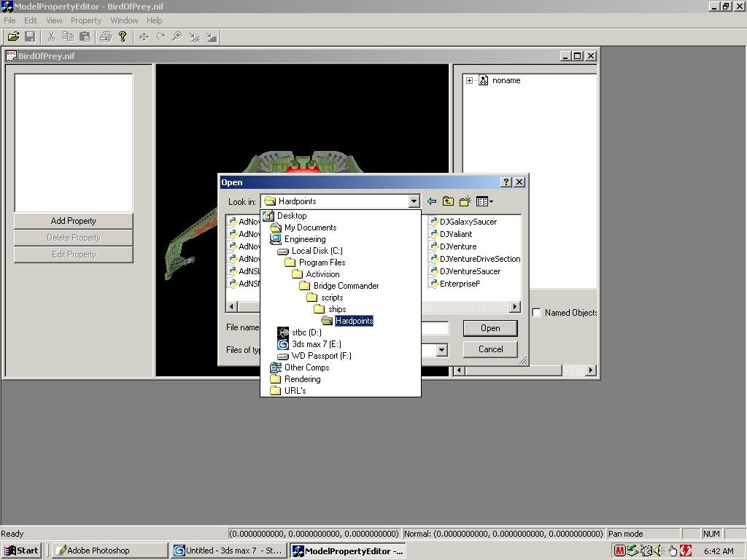Click the Open button in the dialog

[x=490, y=328]
